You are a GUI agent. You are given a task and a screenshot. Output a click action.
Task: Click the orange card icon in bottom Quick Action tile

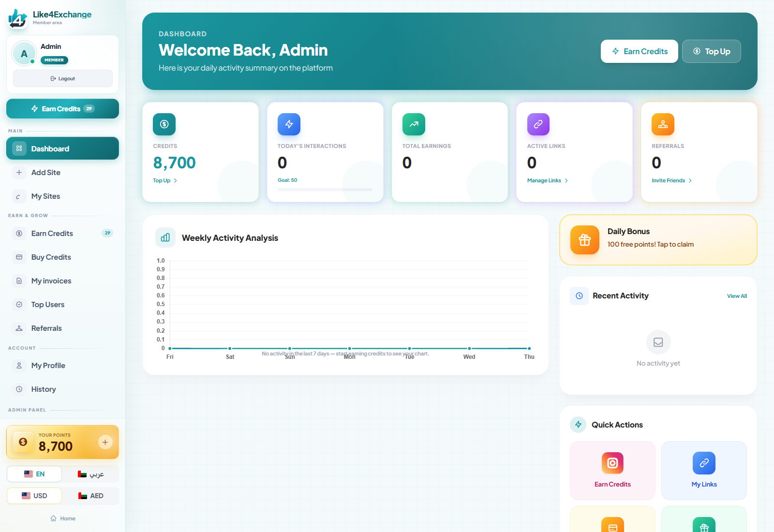612,525
